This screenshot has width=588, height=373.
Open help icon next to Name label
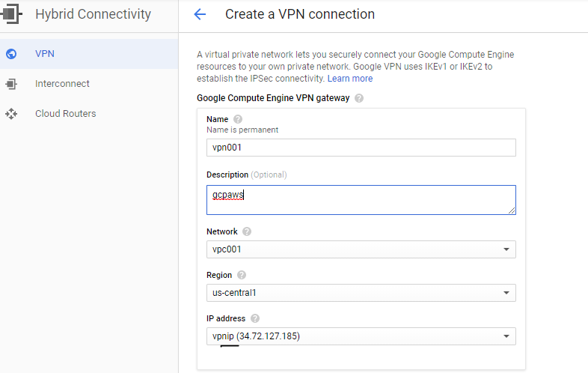tap(238, 119)
